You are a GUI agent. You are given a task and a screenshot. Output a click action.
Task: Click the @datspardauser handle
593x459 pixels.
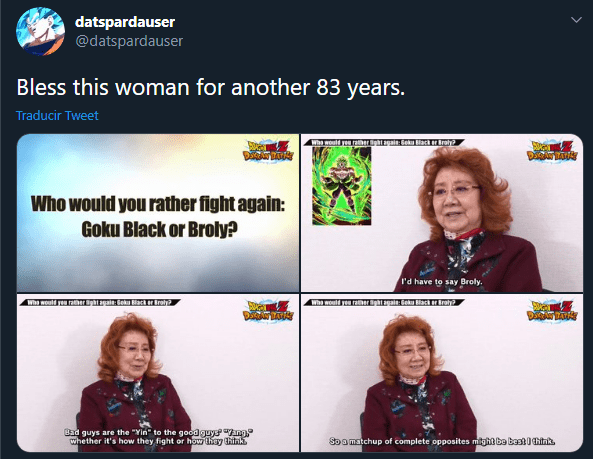click(x=129, y=41)
